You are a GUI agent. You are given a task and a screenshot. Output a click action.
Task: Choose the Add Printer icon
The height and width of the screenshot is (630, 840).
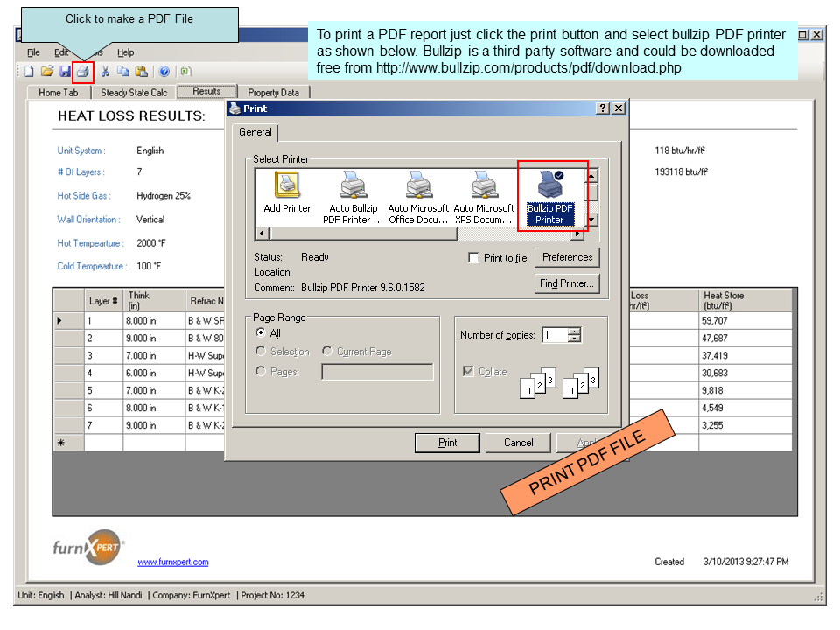[287, 192]
